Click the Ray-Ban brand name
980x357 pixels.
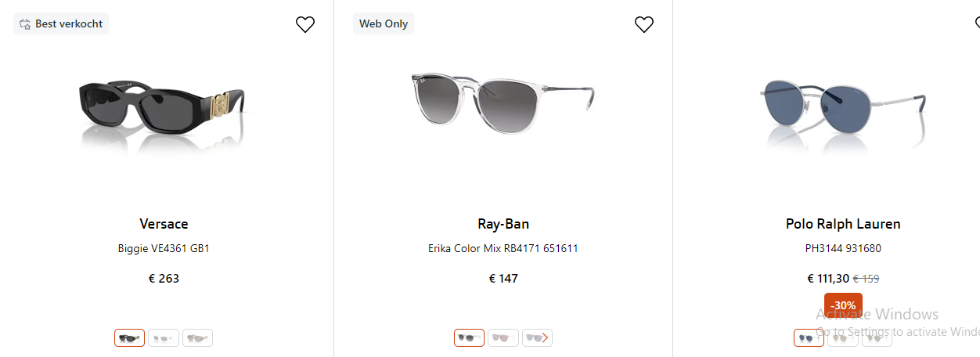tap(503, 224)
